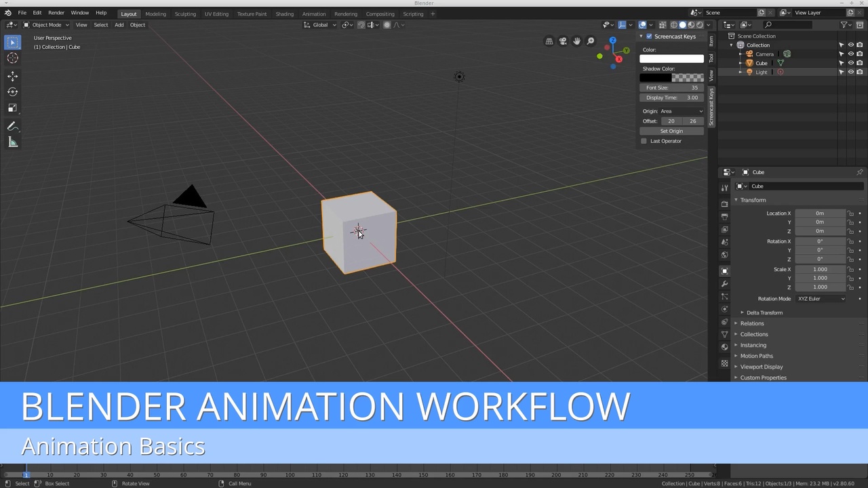
Task: Click the Shadow Color swatch
Action: tap(671, 78)
